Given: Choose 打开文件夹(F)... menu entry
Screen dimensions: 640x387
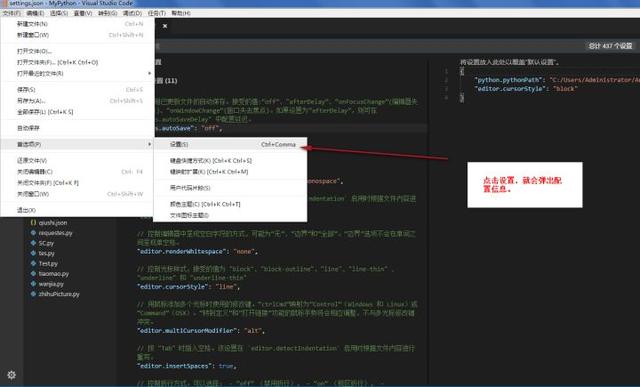Looking at the screenshot, I should coord(78,62).
